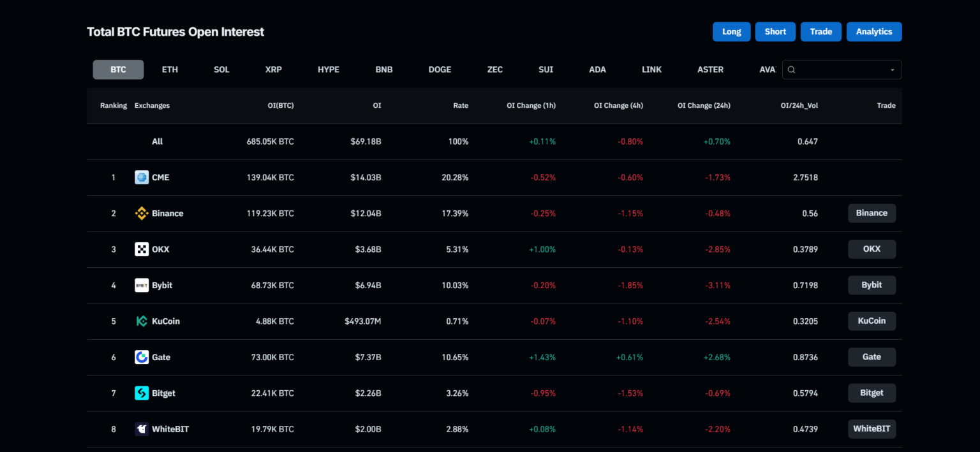This screenshot has height=452, width=980.
Task: Choose the DOGE tab
Action: pos(440,69)
